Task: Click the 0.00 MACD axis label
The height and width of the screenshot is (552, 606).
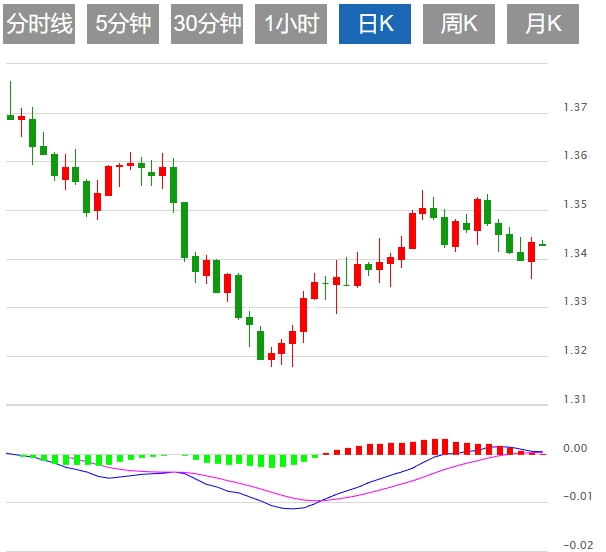Action: tap(575, 448)
